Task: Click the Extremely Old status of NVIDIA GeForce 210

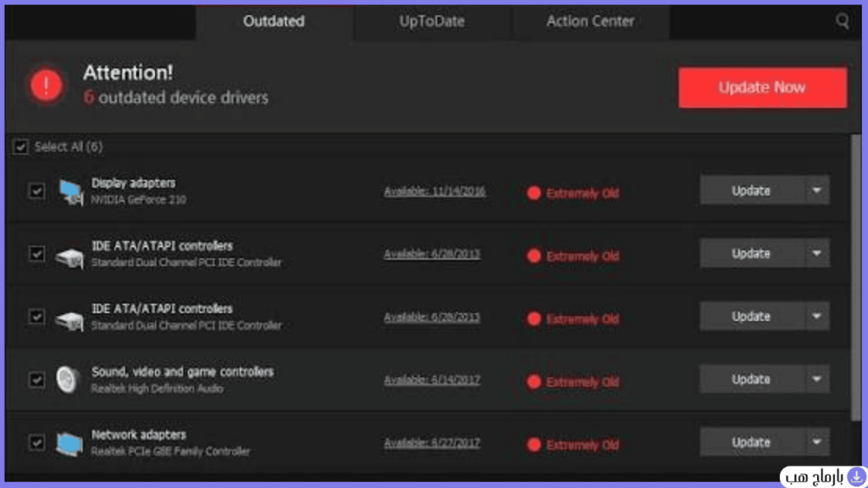Action: 582,193
